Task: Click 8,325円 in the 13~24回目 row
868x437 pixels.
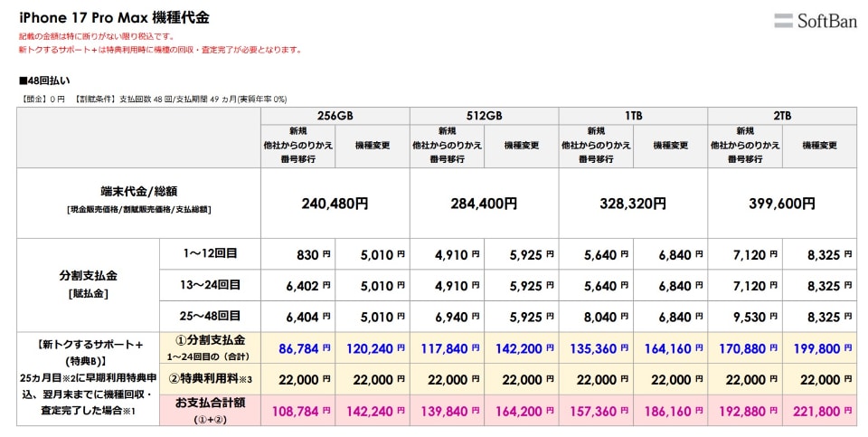Action: [x=820, y=286]
